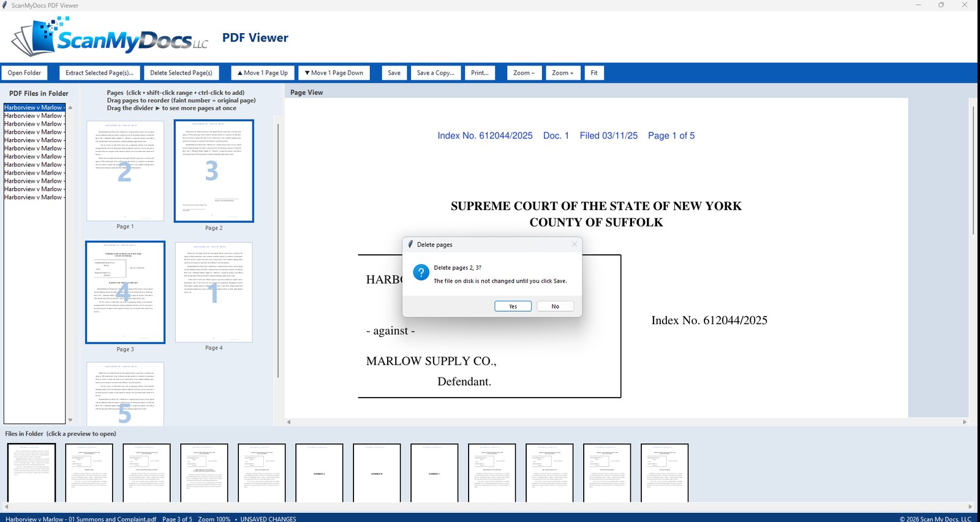The height and width of the screenshot is (522, 980).
Task: Choose Extract Selected Page(s)...
Action: [x=100, y=73]
